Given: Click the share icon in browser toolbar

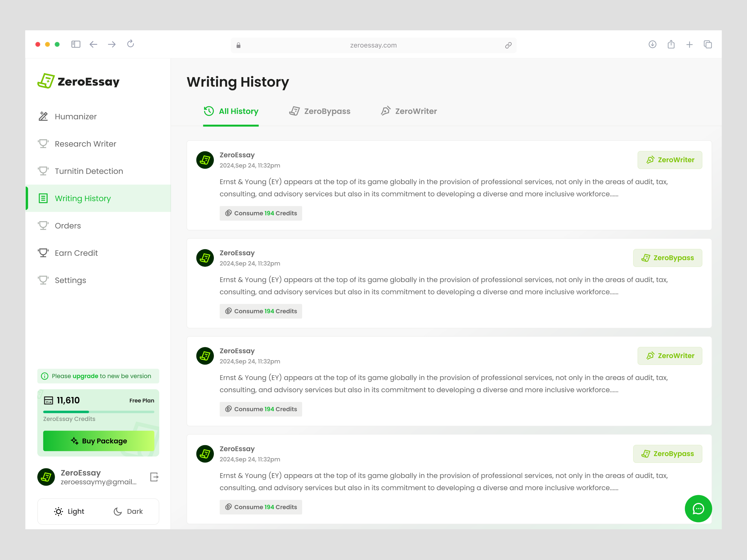Looking at the screenshot, I should 671,44.
